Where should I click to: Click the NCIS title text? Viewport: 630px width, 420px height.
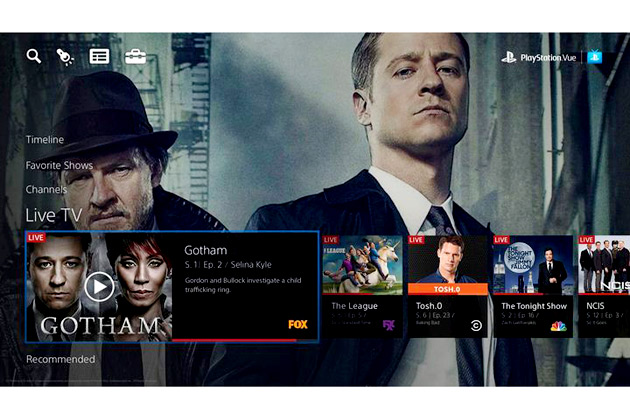pos(595,306)
